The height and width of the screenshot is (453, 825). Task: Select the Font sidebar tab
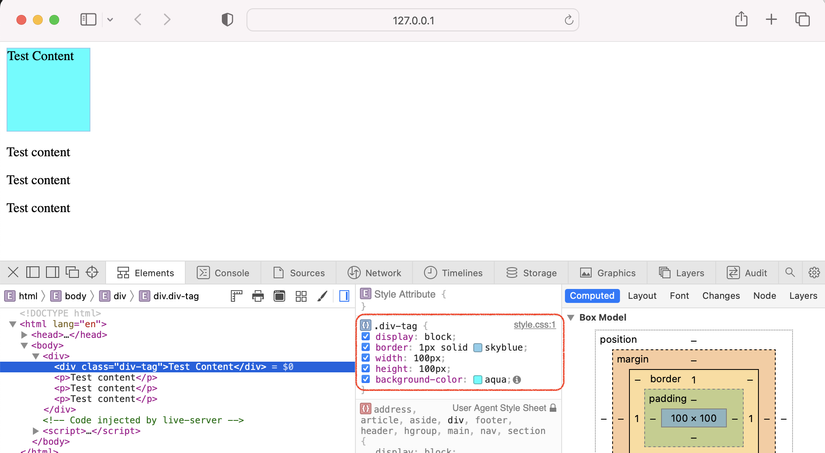coord(679,296)
